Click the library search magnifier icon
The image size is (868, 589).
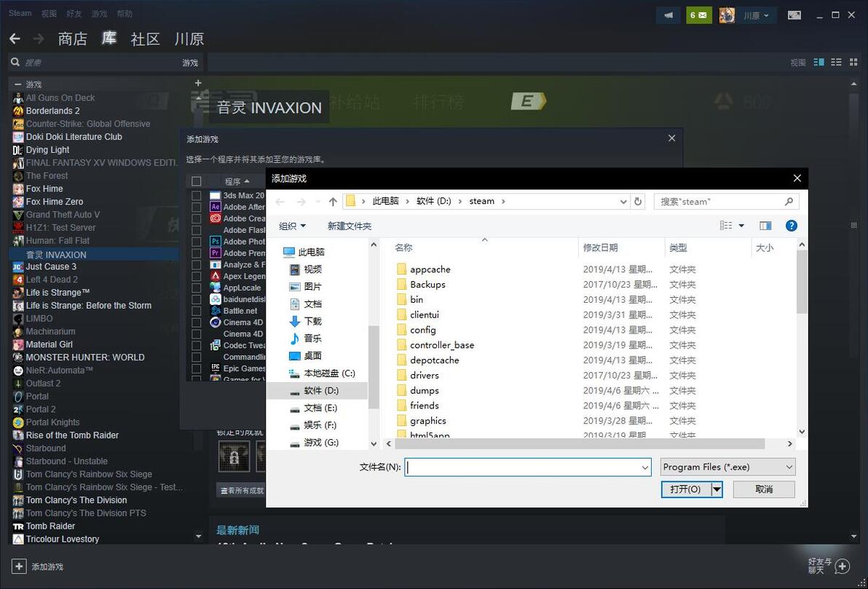point(15,63)
